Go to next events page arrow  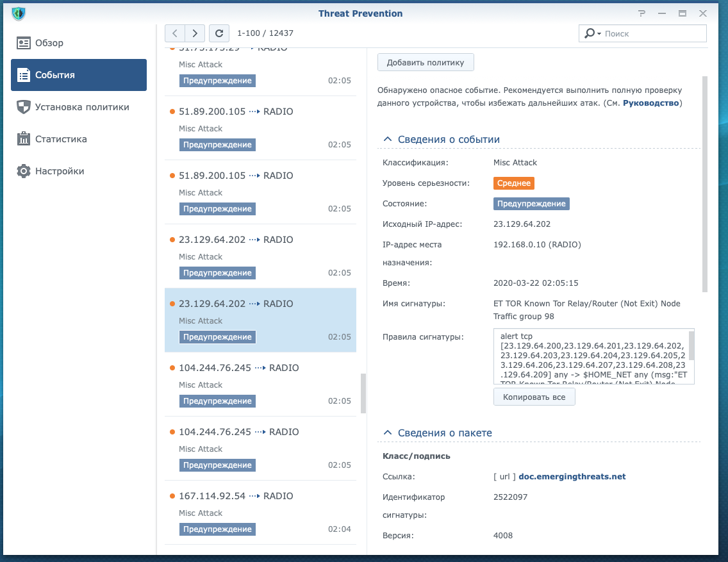pos(195,33)
